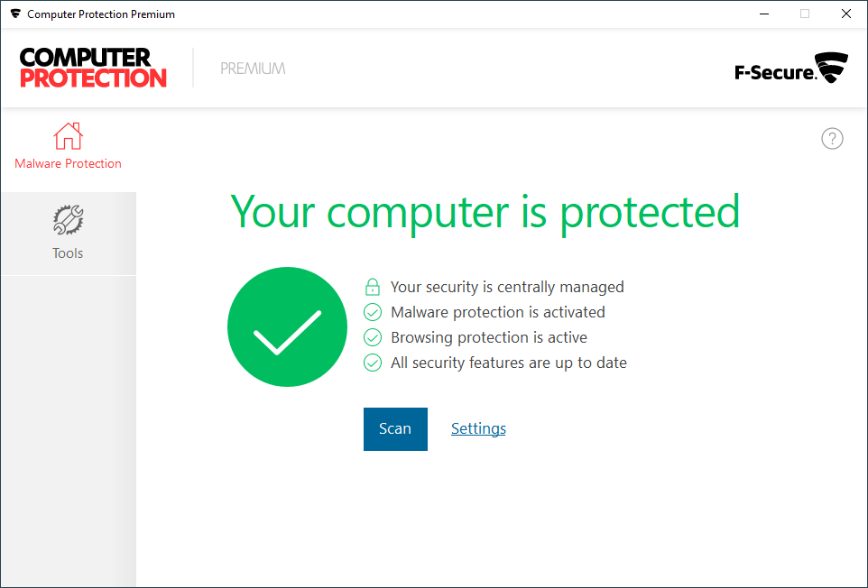Click the "Your computer is protected" heading

(485, 211)
